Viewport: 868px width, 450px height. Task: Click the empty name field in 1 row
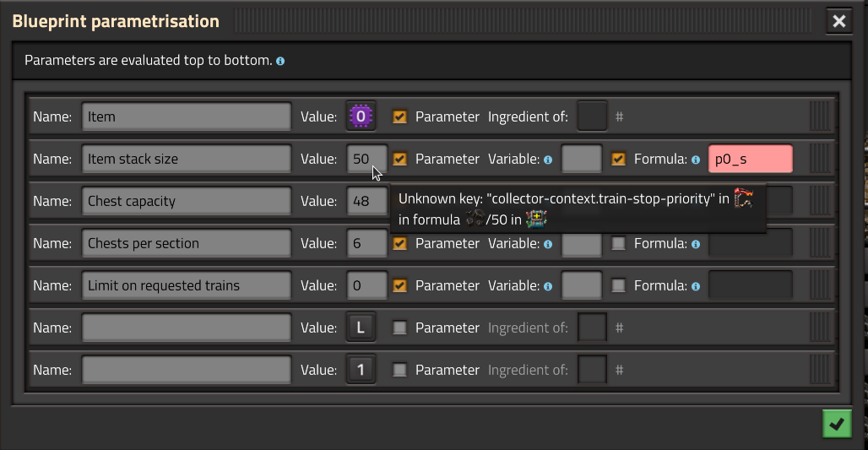[187, 370]
